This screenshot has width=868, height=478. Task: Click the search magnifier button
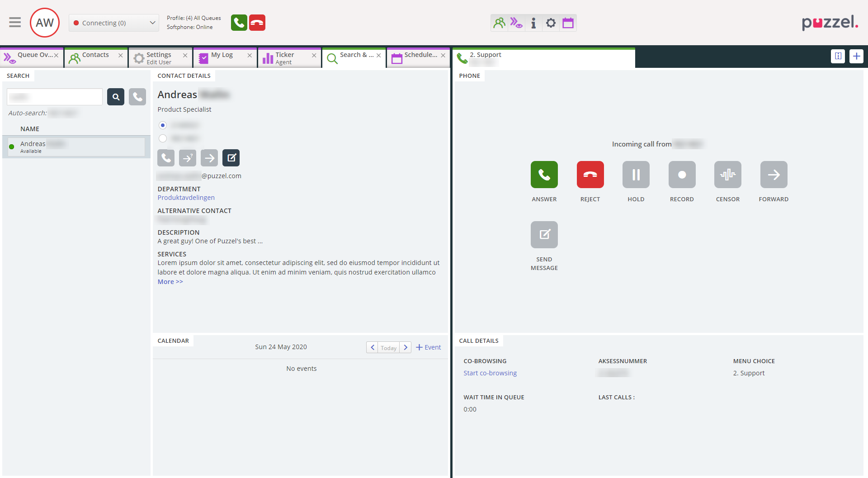[x=116, y=97]
